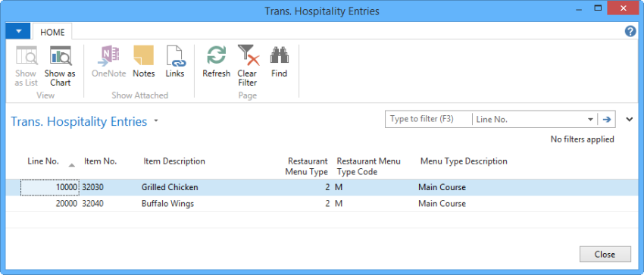The image size is (644, 275).
Task: Click the OneNote icon
Action: [109, 56]
